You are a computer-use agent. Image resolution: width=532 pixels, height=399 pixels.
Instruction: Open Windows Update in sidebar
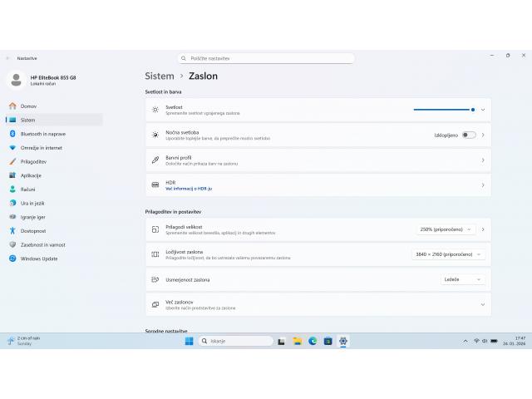38,259
